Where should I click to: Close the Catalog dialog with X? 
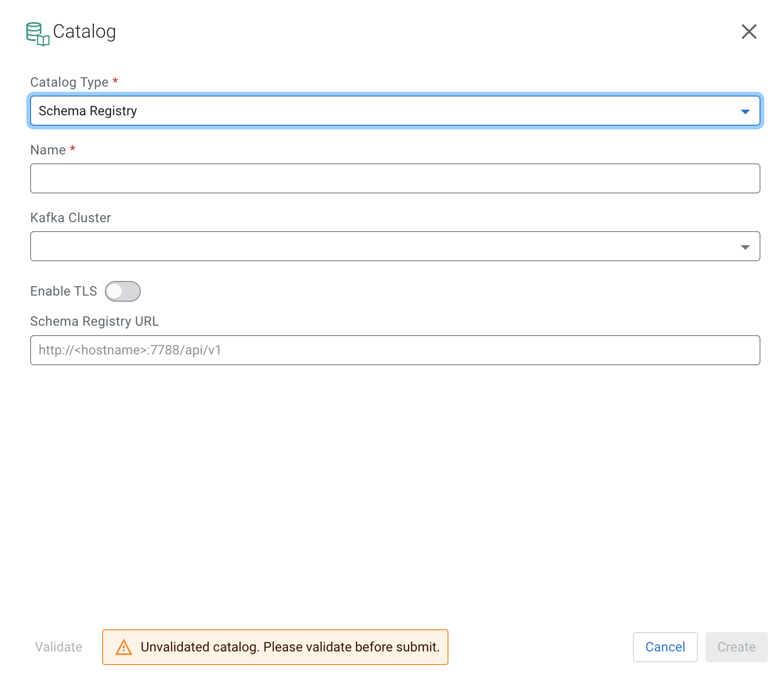pos(749,32)
